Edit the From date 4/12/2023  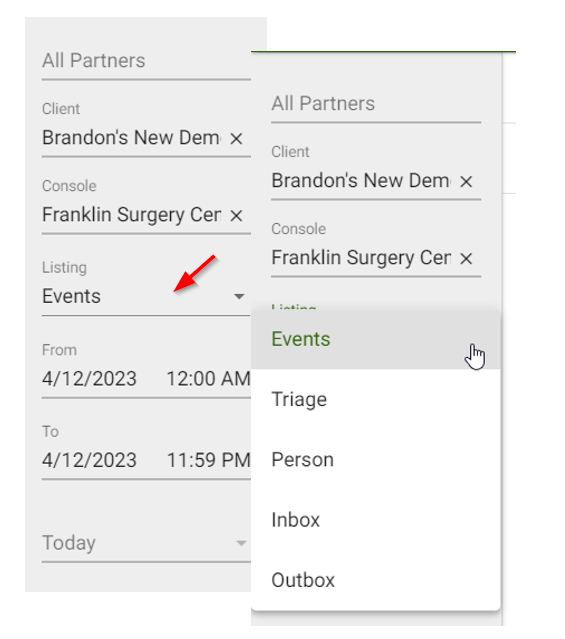[89, 379]
